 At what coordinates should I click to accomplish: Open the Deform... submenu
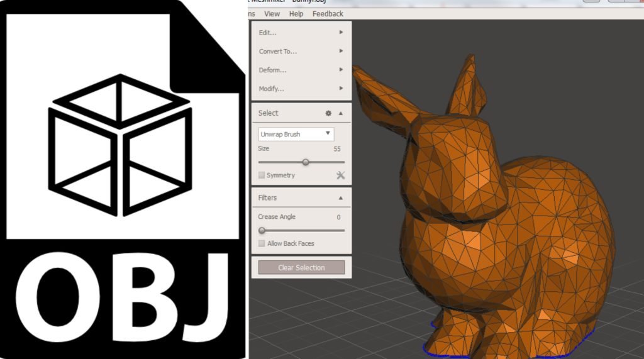pos(301,70)
